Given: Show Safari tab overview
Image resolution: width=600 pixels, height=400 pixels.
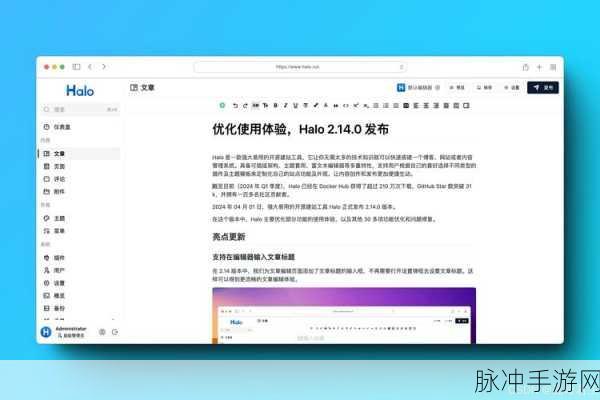Looking at the screenshot, I should point(553,67).
